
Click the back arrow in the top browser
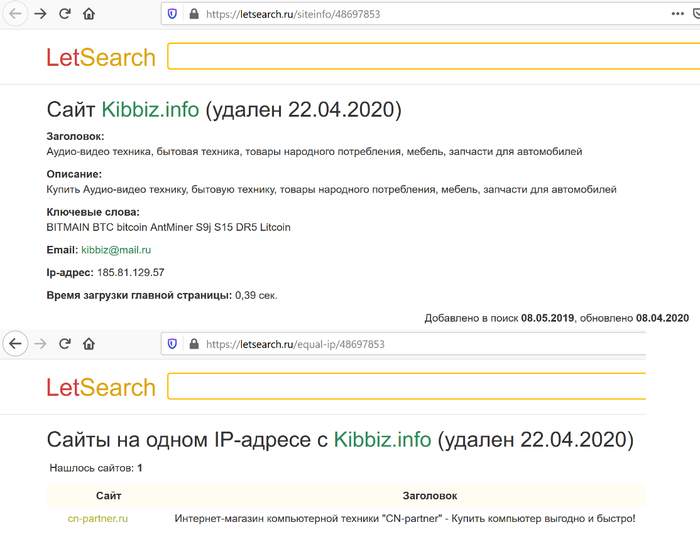pyautogui.click(x=16, y=14)
